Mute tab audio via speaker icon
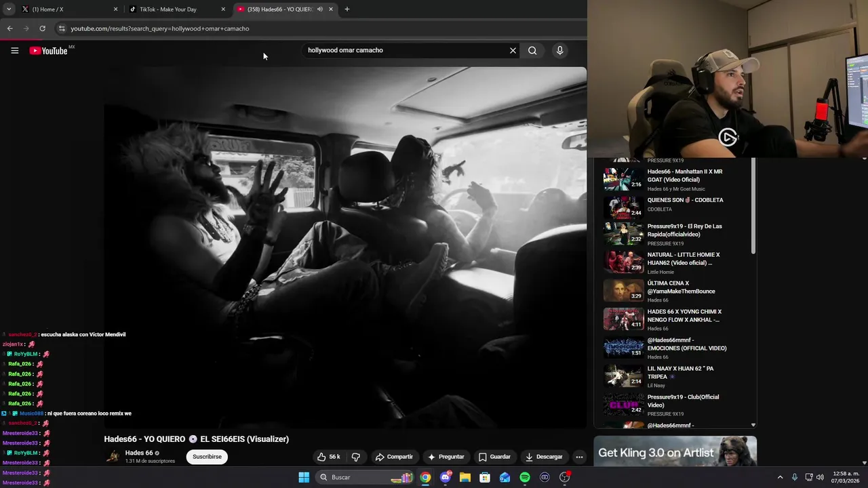The height and width of the screenshot is (488, 868). click(x=319, y=9)
